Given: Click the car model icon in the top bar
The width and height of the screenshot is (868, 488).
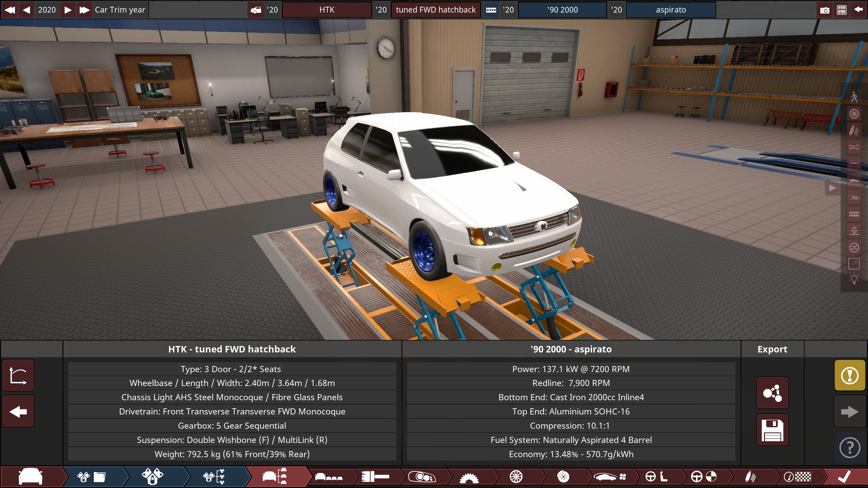Looking at the screenshot, I should tap(256, 10).
